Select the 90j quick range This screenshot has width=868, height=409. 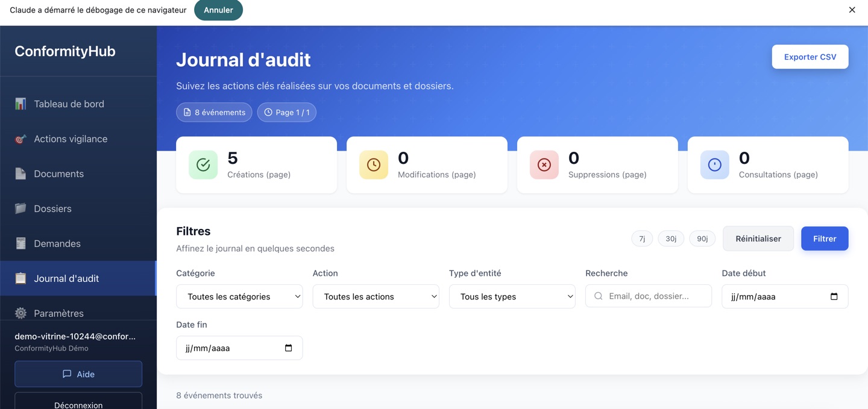pos(702,239)
